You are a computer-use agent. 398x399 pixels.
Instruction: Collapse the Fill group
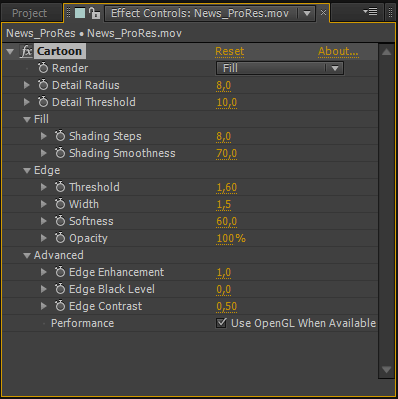tap(27, 119)
